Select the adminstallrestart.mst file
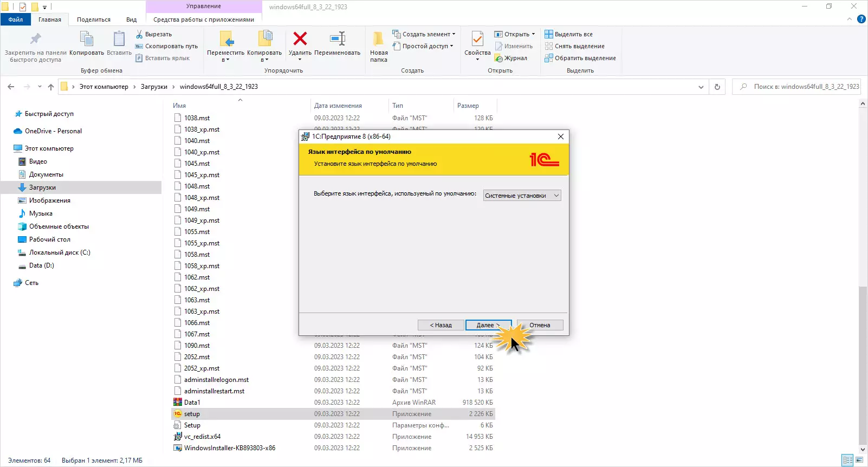 (x=333, y=391)
